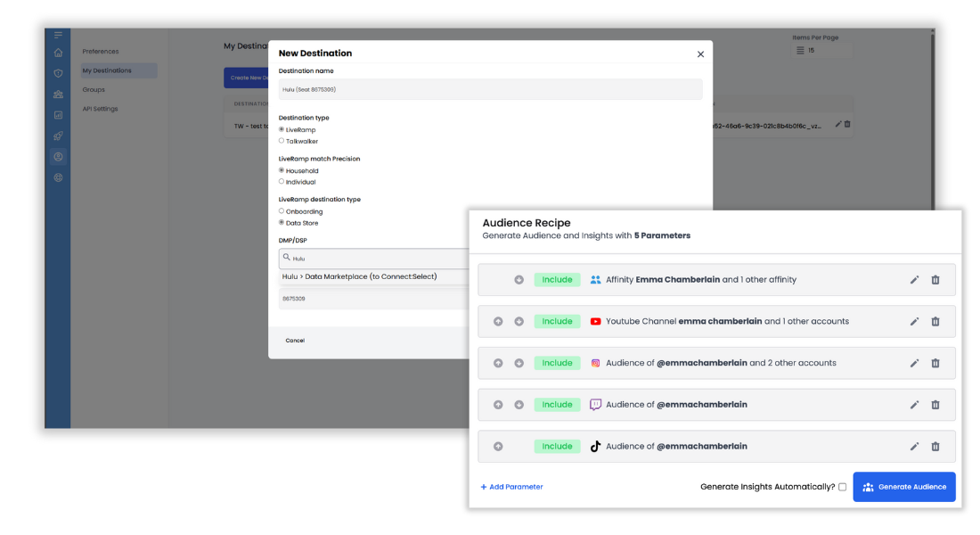Pick Hulu > Data Marketplace suggestion

[359, 276]
